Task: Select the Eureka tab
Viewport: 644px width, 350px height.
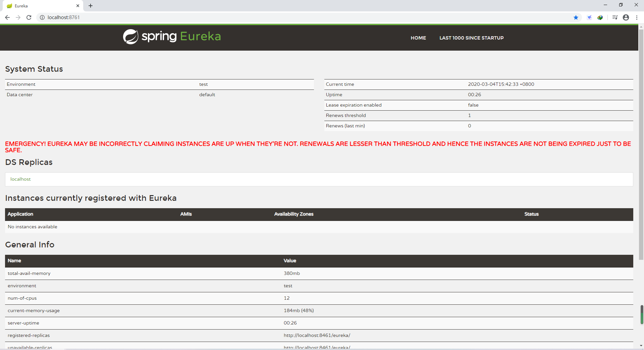Action: (44, 6)
